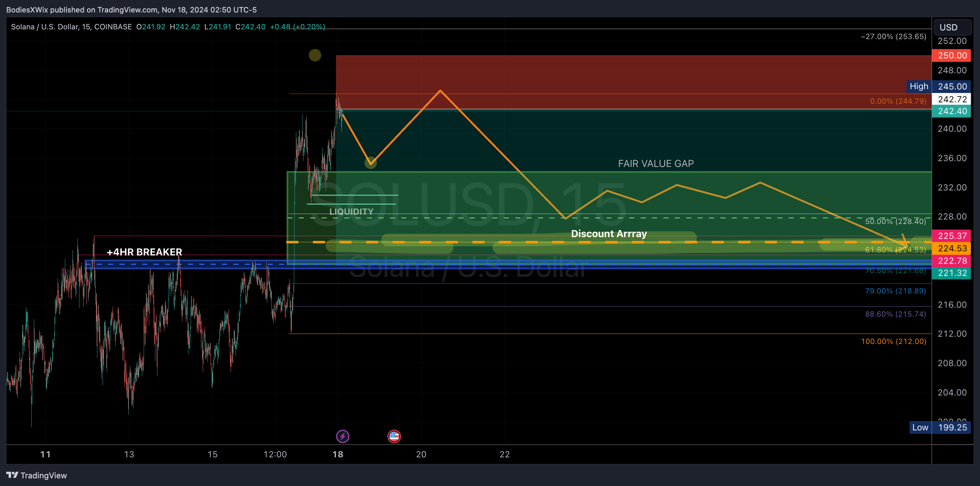Click the date 11 on time axis
The image size is (980, 486).
click(45, 454)
